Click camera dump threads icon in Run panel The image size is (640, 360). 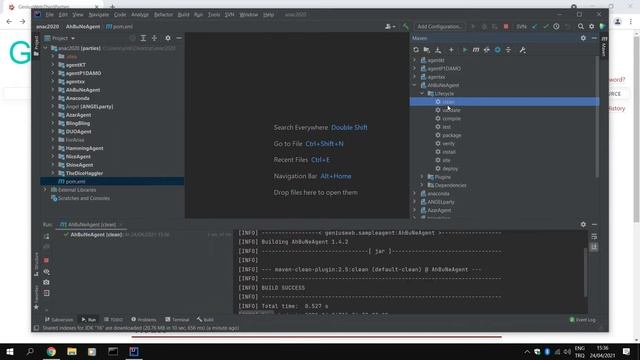tap(46, 282)
